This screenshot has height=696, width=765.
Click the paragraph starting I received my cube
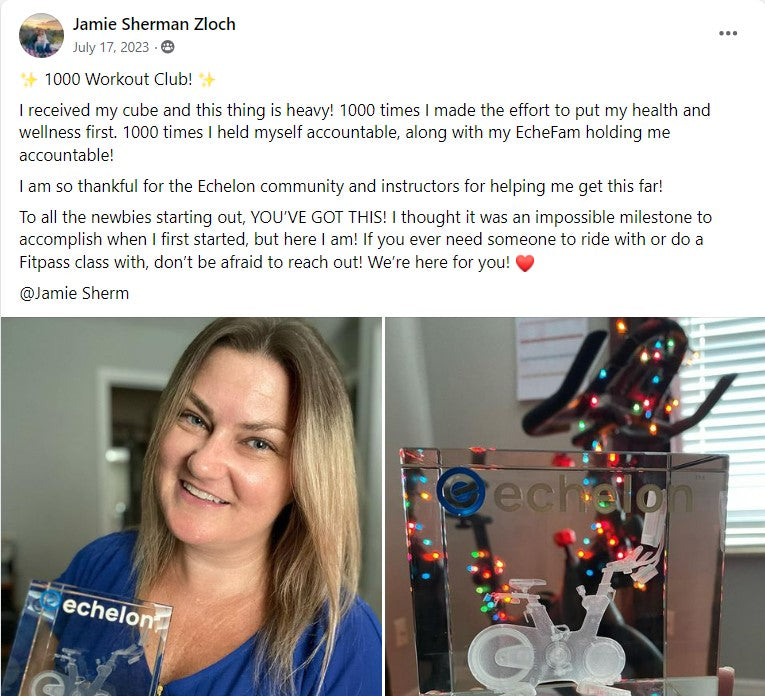tap(365, 133)
